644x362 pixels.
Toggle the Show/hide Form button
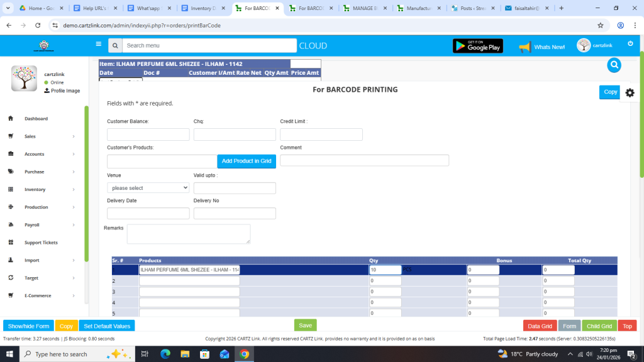point(28,326)
